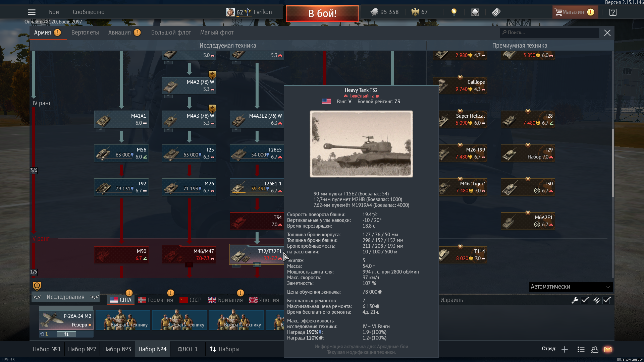Click the search field Поиск
The image size is (644, 362).
click(x=549, y=33)
